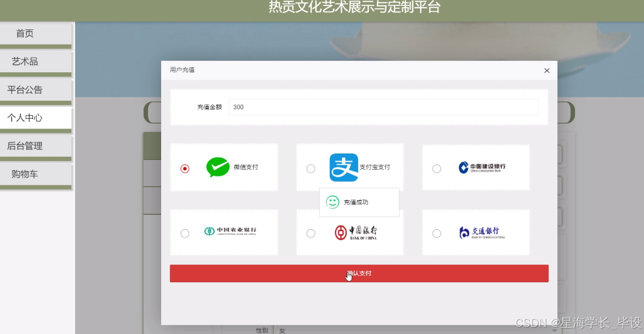The width and height of the screenshot is (644, 334).
Task: Click the 用户充值 dialog title
Action: point(182,70)
